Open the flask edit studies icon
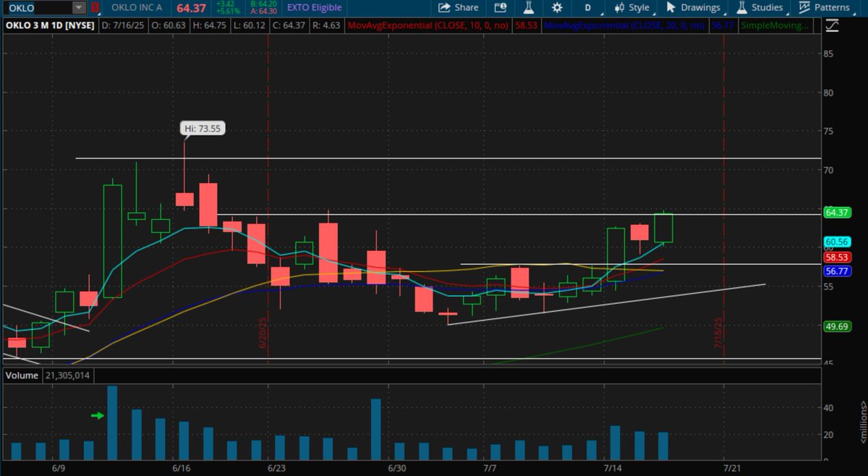The image size is (868, 476). pyautogui.click(x=529, y=8)
